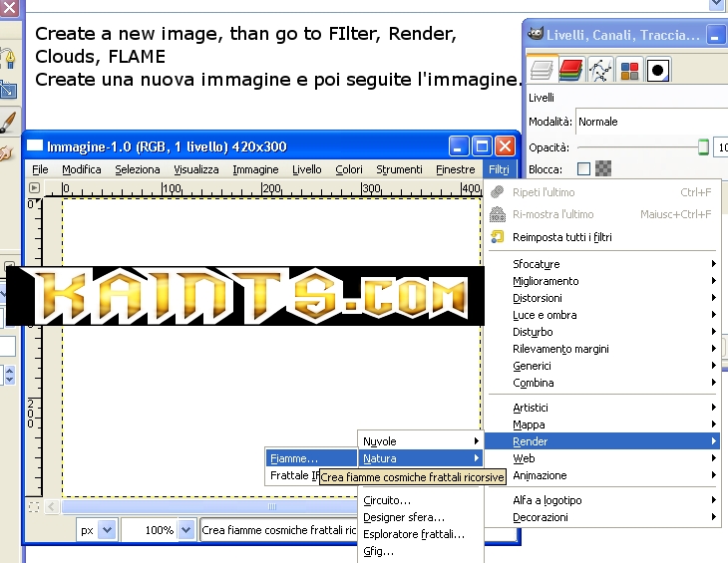Open the Decorazioni submenu
This screenshot has height=563, width=728.
click(x=603, y=517)
